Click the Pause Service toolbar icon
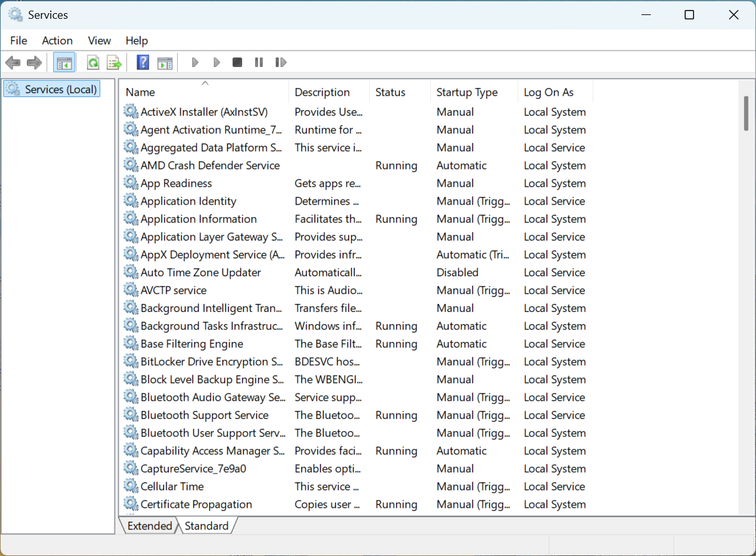The image size is (756, 556). coord(258,63)
